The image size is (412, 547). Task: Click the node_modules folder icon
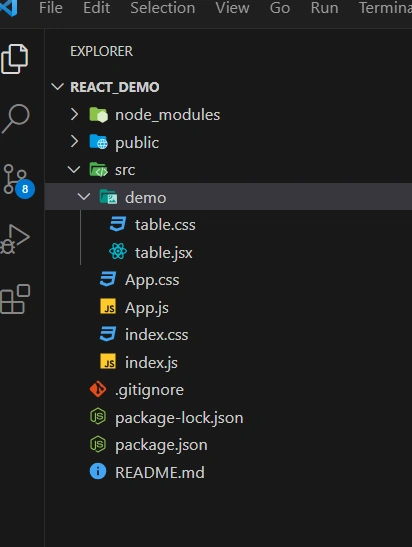pos(99,115)
